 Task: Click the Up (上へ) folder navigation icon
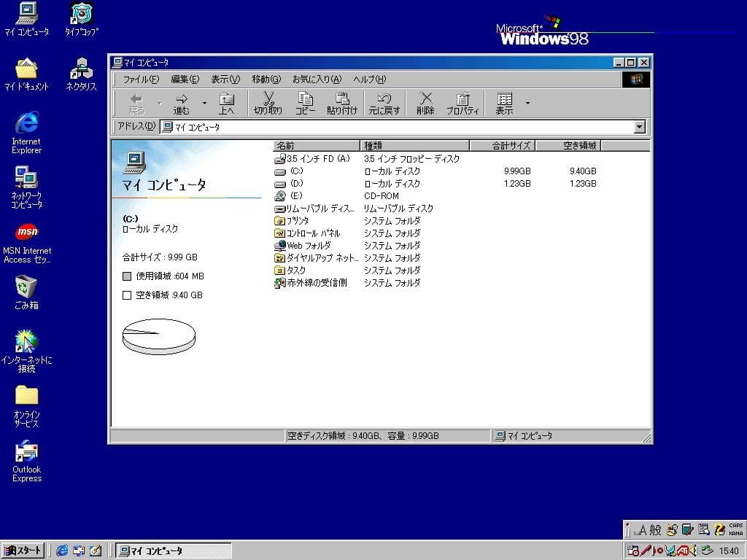coord(227,102)
